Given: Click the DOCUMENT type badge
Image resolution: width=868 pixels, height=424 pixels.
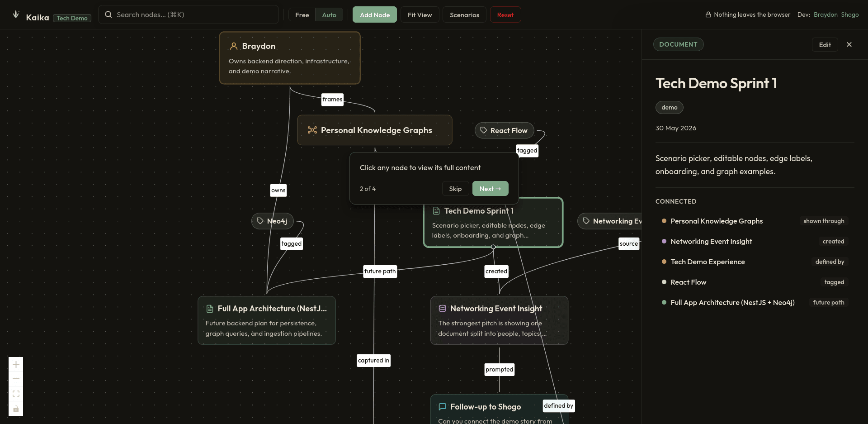Looking at the screenshot, I should pyautogui.click(x=678, y=44).
